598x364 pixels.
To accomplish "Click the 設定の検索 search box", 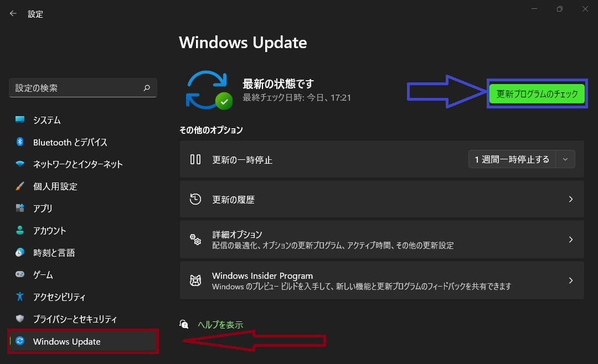I will [x=83, y=88].
